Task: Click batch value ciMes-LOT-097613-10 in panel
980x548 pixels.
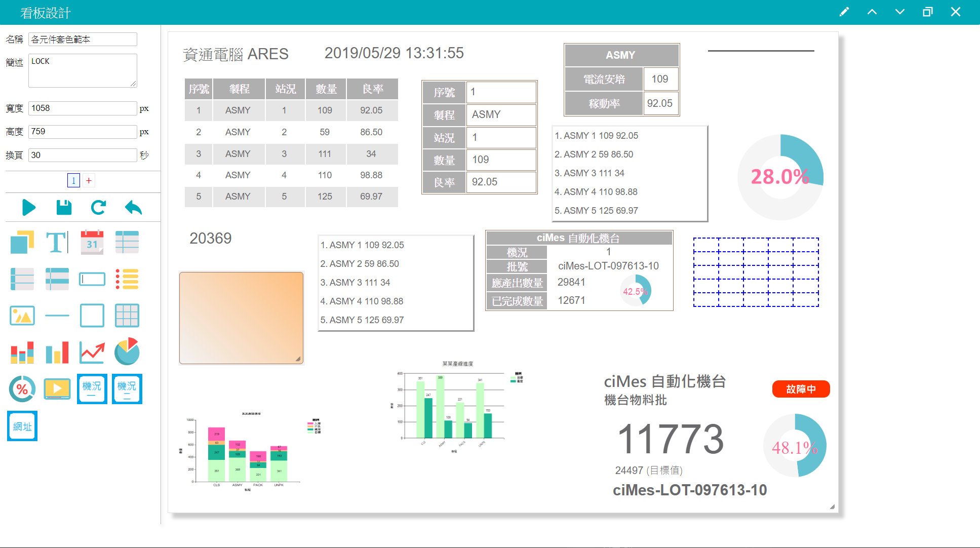Action: (x=608, y=266)
